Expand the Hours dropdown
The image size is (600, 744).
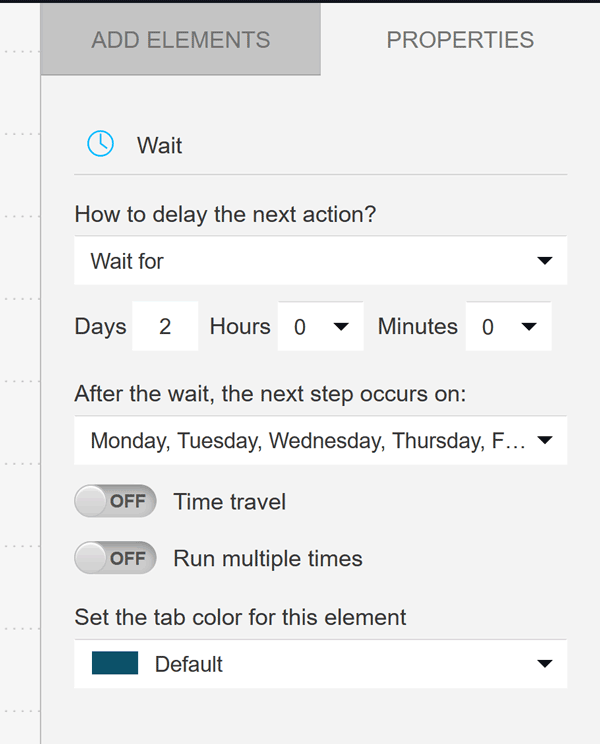click(320, 327)
